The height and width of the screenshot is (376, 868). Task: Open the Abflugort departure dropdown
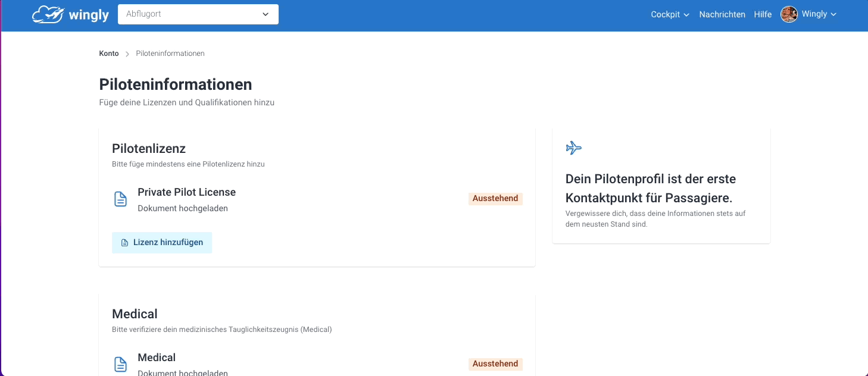pos(198,14)
